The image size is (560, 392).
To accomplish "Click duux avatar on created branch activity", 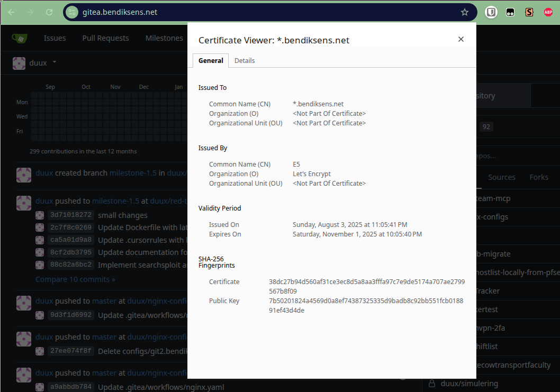I will 24,175.
